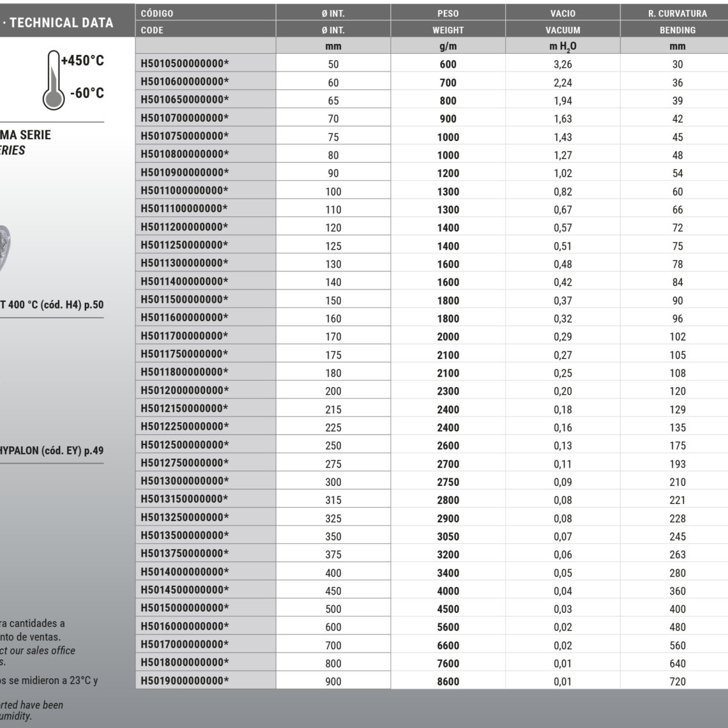The image size is (728, 728).
Task: Open the HYPALON (cód. EY) p.49 reference
Action: coord(51,450)
